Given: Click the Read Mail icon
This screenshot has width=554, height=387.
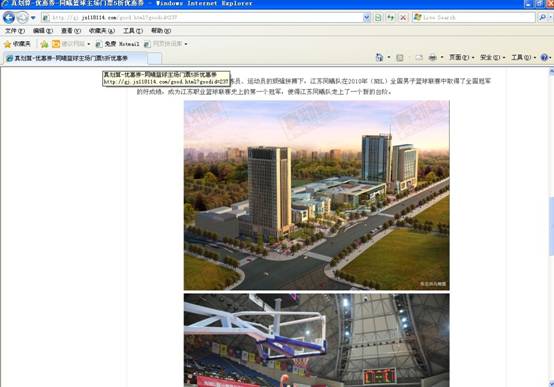Looking at the screenshot, I should pos(419,57).
